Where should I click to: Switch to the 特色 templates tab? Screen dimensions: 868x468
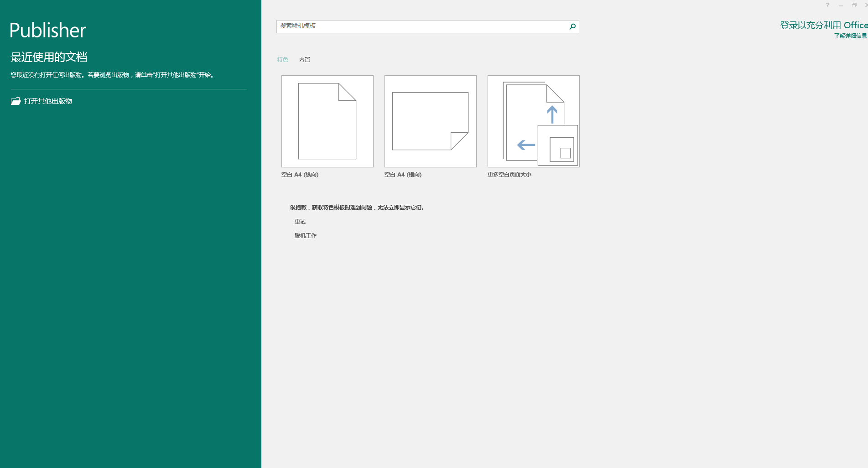coord(283,59)
